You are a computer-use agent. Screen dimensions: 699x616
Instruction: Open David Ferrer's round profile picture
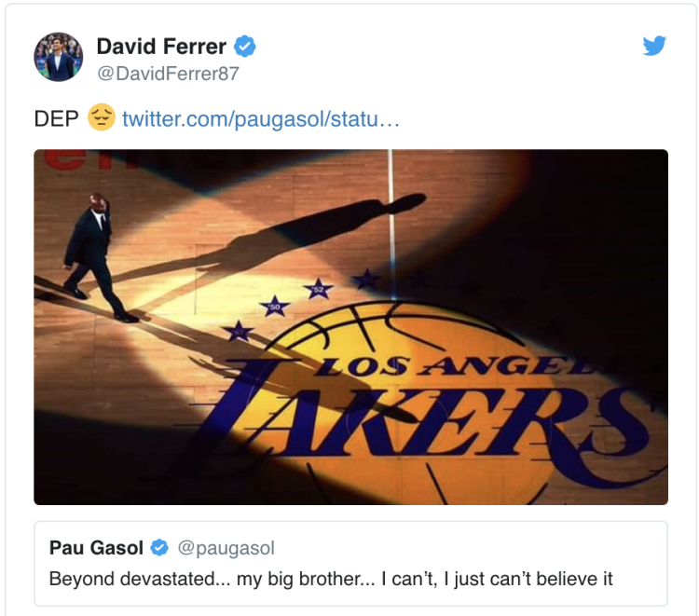point(59,57)
